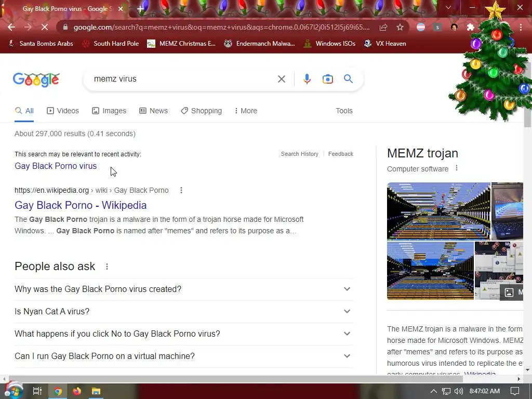
Task: Expand 'What happens if you click No' question
Action: coord(184,334)
